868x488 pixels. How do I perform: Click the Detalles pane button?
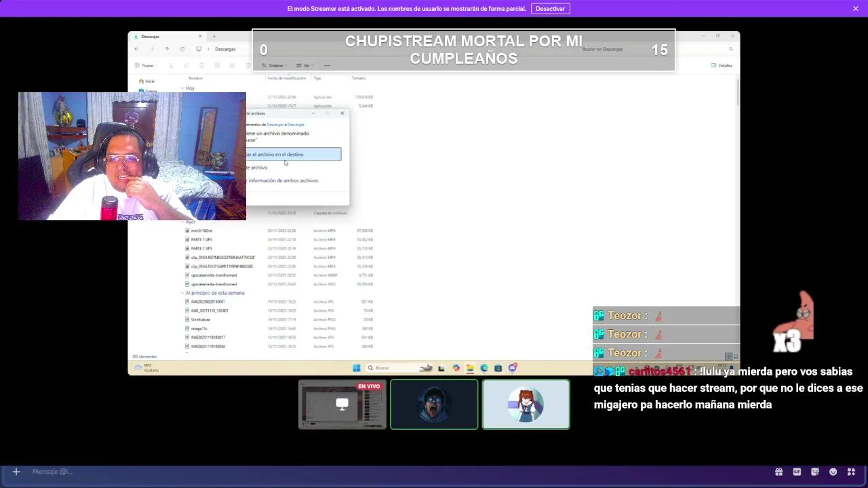click(x=722, y=66)
